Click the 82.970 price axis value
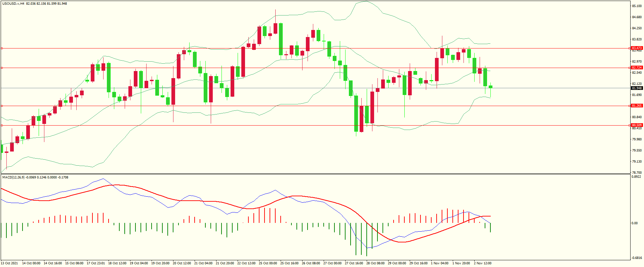644x267 pixels. pos(637,62)
